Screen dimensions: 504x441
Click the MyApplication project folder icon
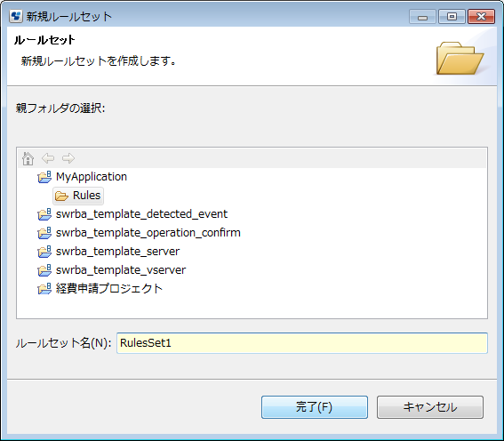(44, 177)
